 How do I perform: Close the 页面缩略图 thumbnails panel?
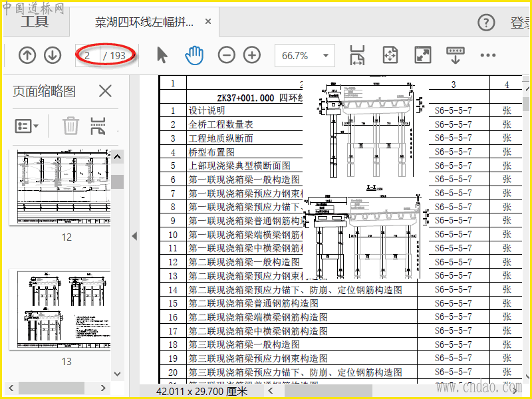click(x=105, y=91)
